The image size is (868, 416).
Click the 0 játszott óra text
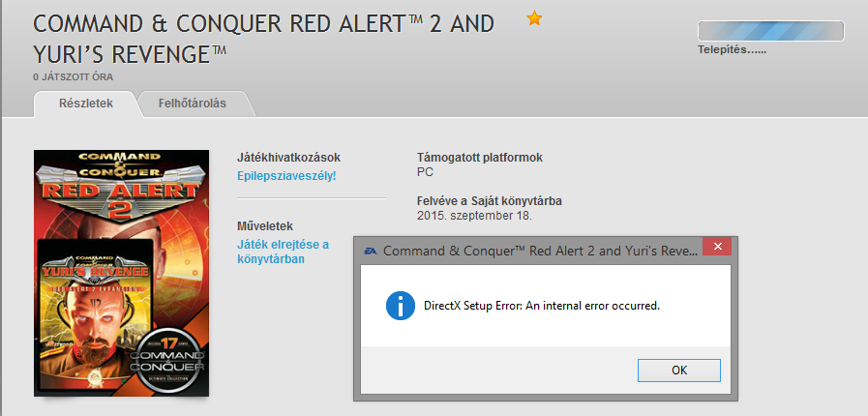pos(74,77)
